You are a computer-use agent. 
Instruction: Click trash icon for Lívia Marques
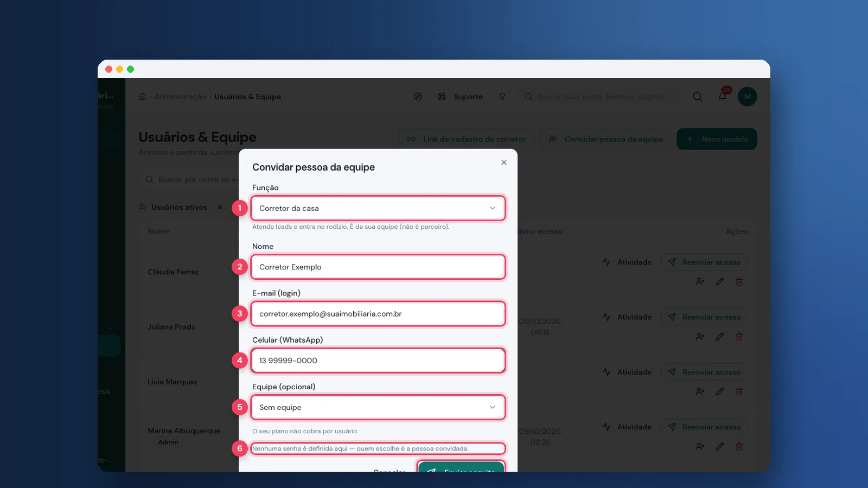click(x=739, y=391)
